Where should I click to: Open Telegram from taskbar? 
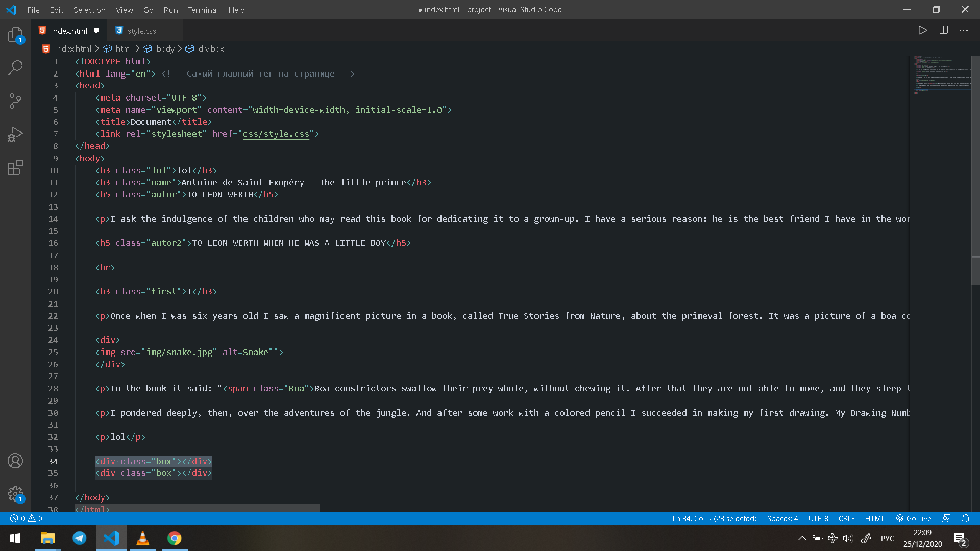80,538
